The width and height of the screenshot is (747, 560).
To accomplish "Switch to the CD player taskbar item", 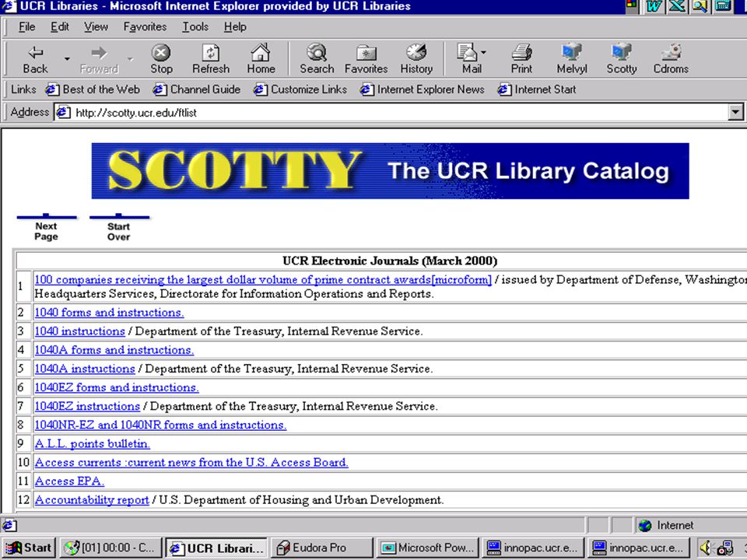I will click(111, 548).
